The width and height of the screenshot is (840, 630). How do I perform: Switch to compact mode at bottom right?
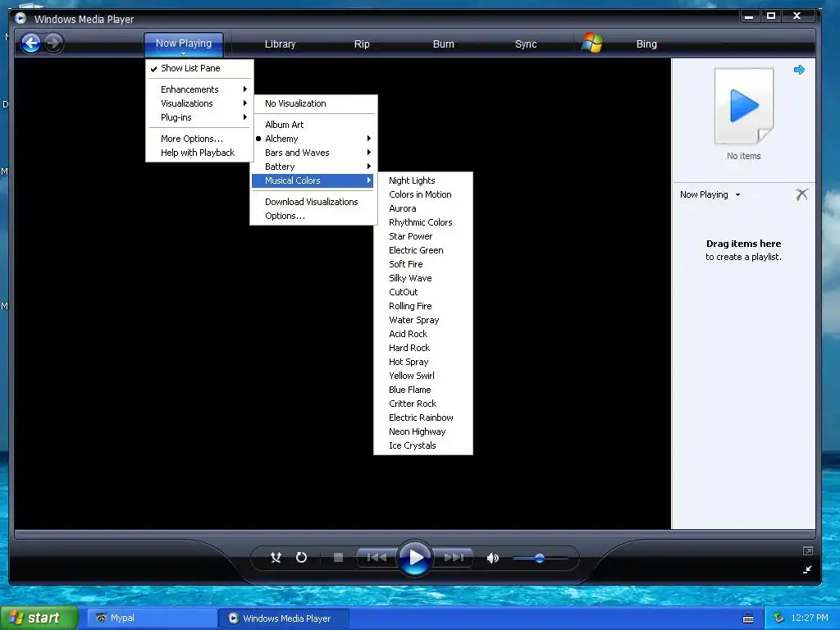(x=807, y=569)
